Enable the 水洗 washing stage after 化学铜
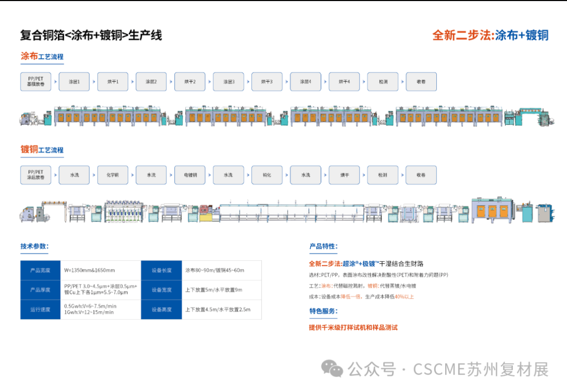Image resolution: width=567 pixels, height=392 pixels. point(151,175)
